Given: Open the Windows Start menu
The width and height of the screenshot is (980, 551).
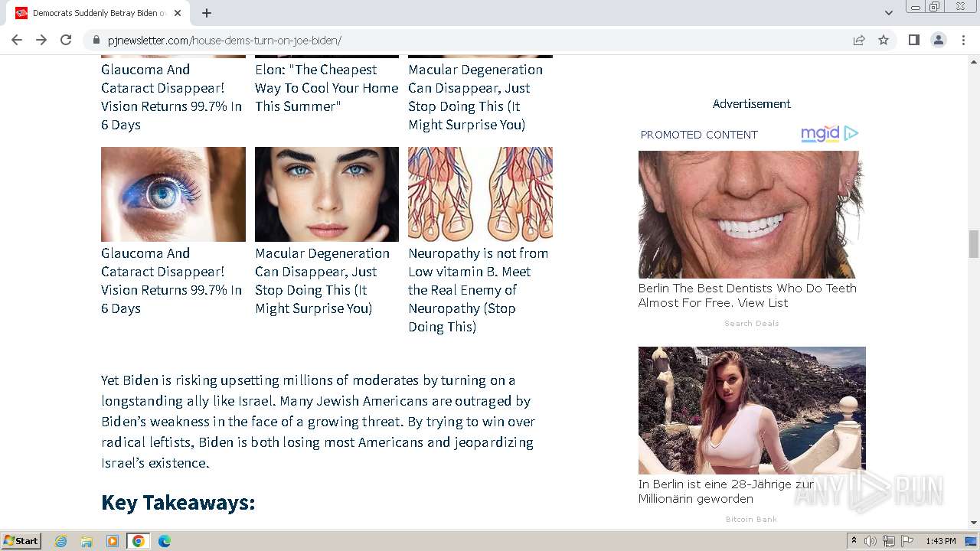Looking at the screenshot, I should click(21, 541).
